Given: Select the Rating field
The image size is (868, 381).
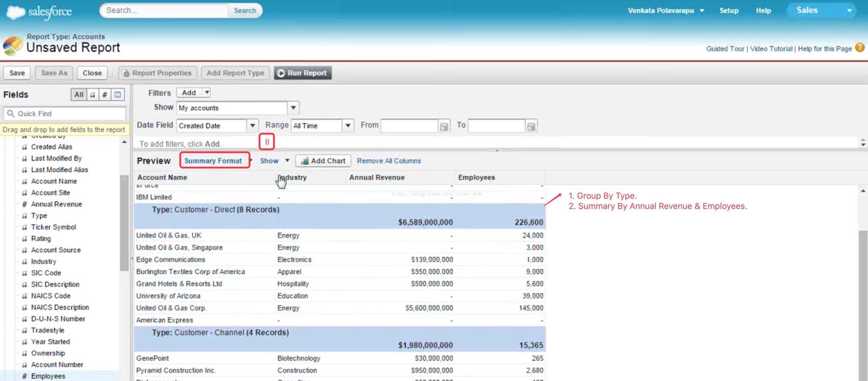Looking at the screenshot, I should (41, 239).
